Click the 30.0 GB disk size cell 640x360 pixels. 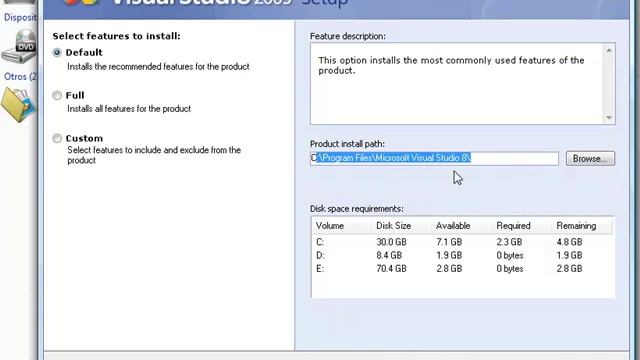[391, 242]
